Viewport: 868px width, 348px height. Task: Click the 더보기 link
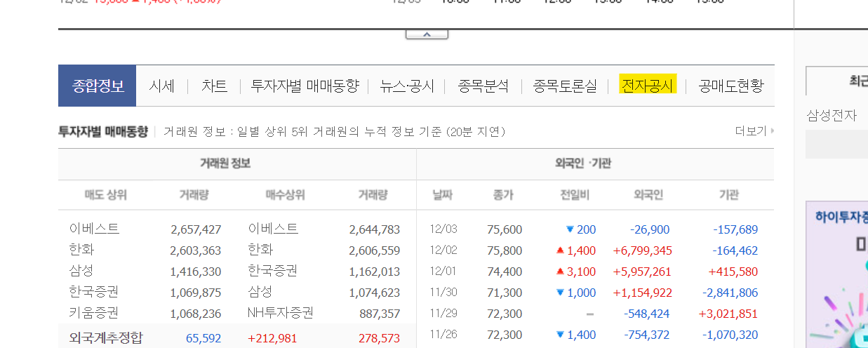(754, 131)
